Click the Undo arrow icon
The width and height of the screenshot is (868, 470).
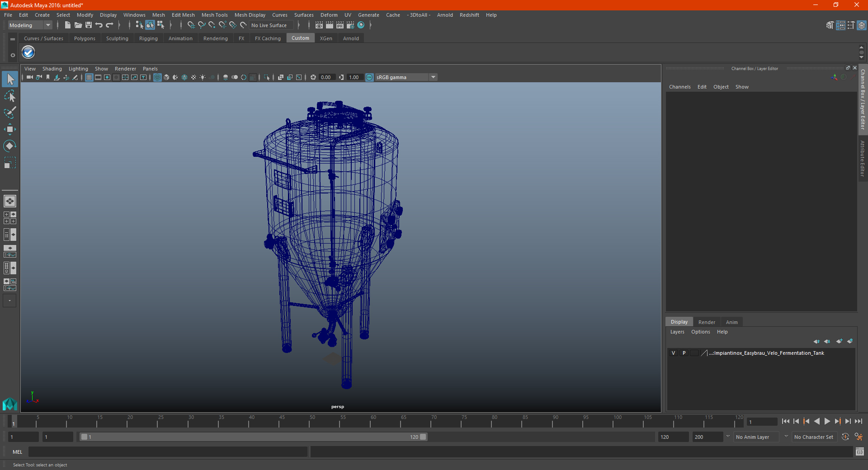coord(99,25)
